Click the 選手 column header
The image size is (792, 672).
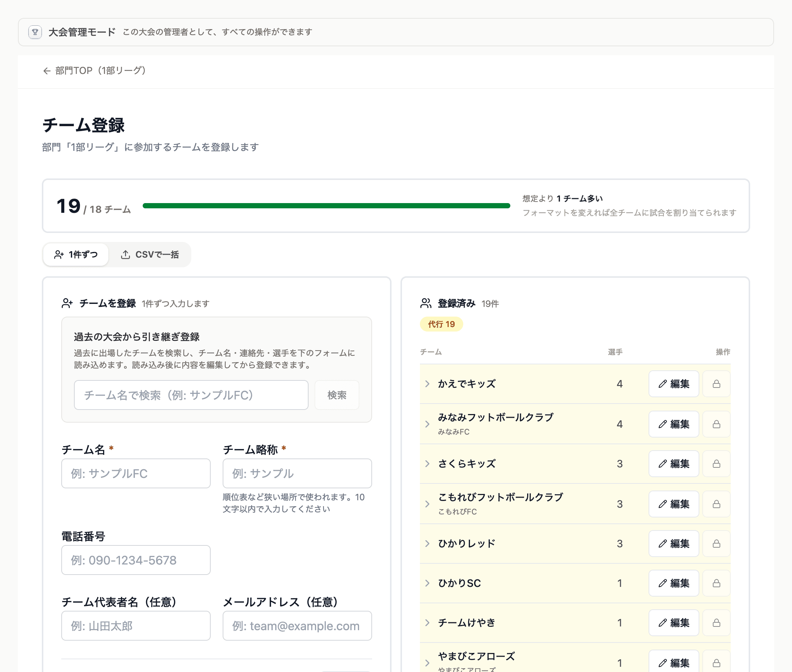(x=615, y=352)
